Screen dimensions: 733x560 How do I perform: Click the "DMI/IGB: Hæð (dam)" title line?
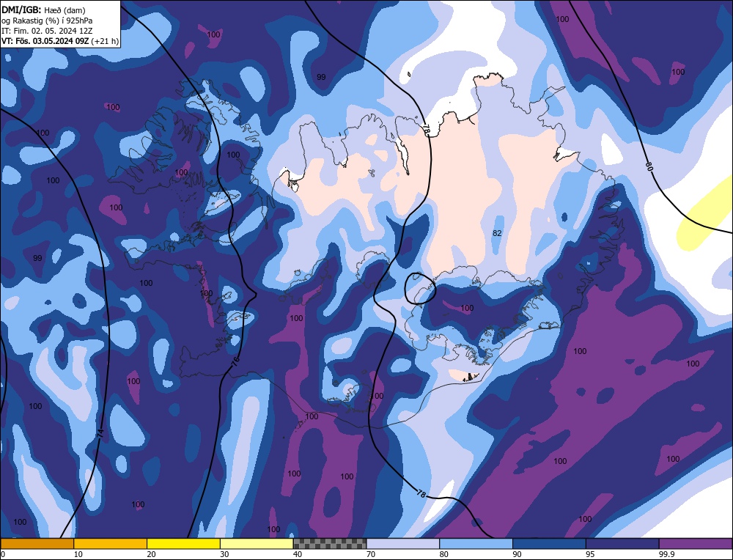(x=43, y=10)
